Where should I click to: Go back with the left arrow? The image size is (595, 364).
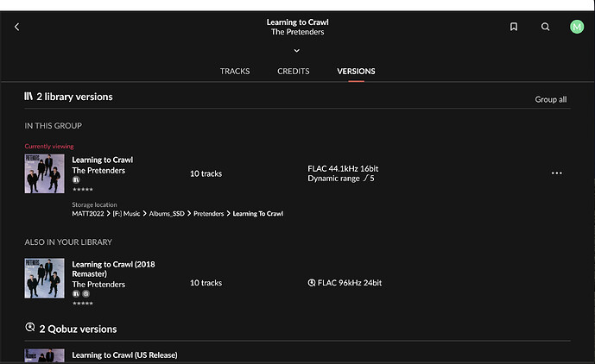[x=16, y=27]
